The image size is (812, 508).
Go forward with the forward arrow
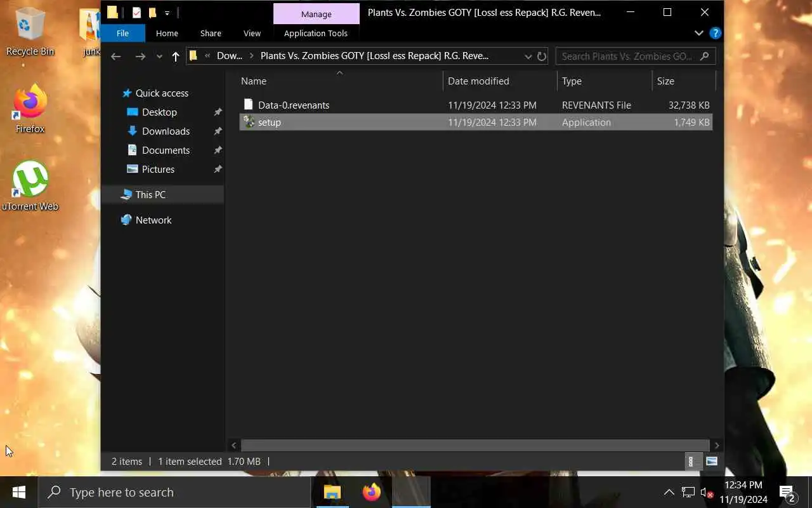140,56
